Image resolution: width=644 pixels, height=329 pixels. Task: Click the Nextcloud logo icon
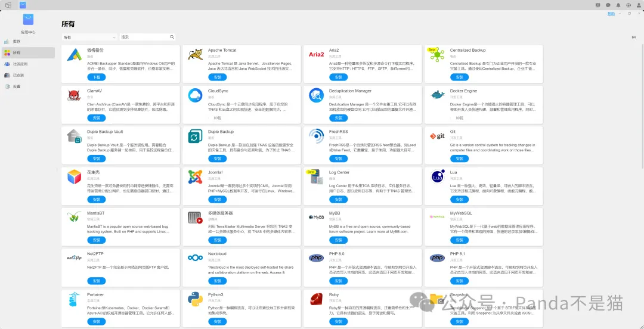coord(196,258)
